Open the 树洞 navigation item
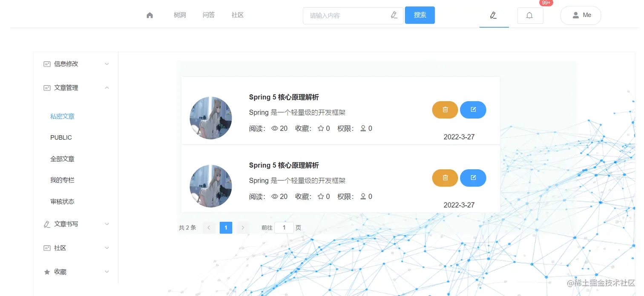Screen dimensions: 644x296 coord(180,15)
